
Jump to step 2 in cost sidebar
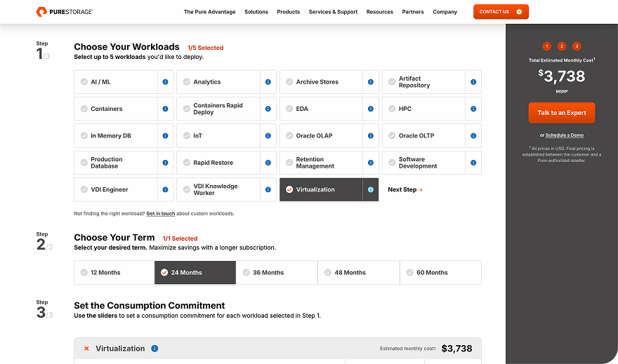tap(562, 46)
